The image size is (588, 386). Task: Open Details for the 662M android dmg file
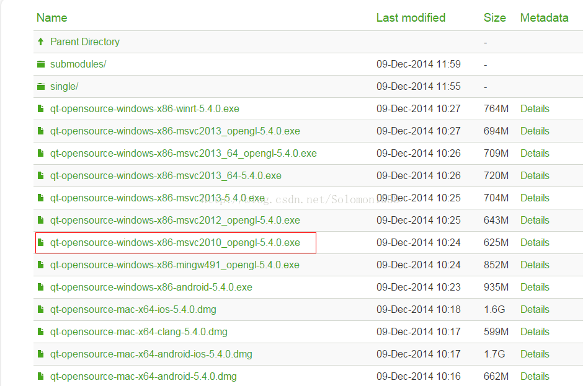click(535, 376)
